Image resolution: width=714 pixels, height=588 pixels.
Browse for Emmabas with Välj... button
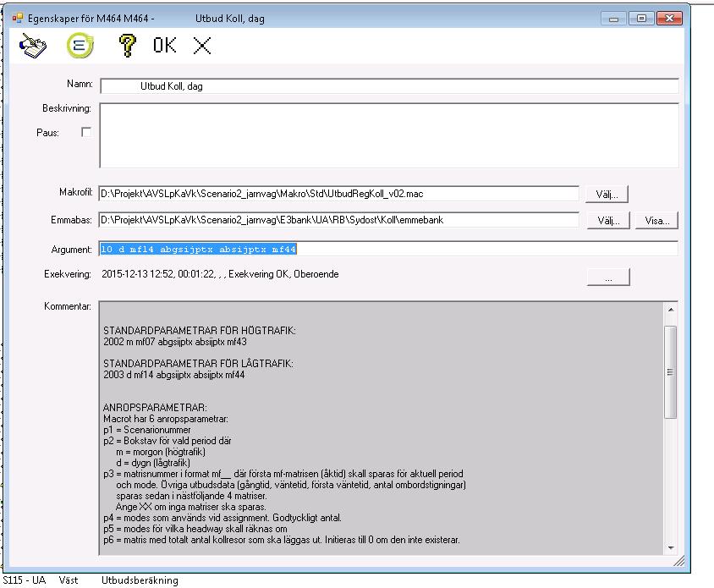608,221
